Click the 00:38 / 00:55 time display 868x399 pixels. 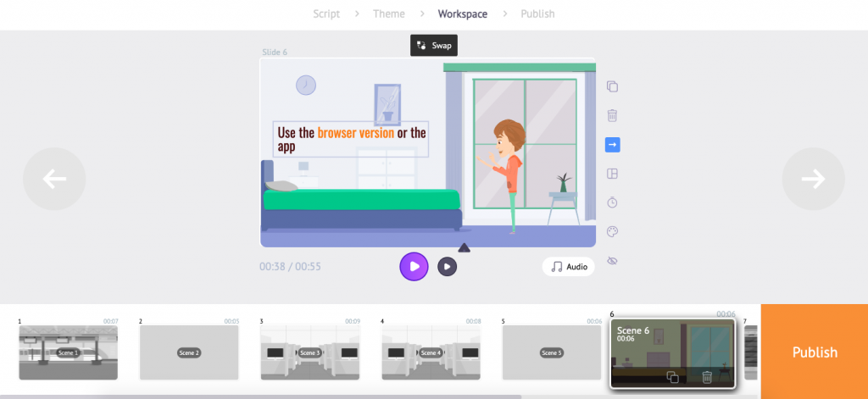[x=290, y=267]
